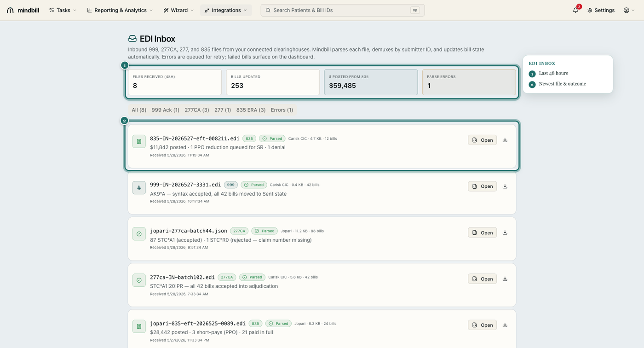Click the EDI Inbox tray icon

click(x=132, y=39)
